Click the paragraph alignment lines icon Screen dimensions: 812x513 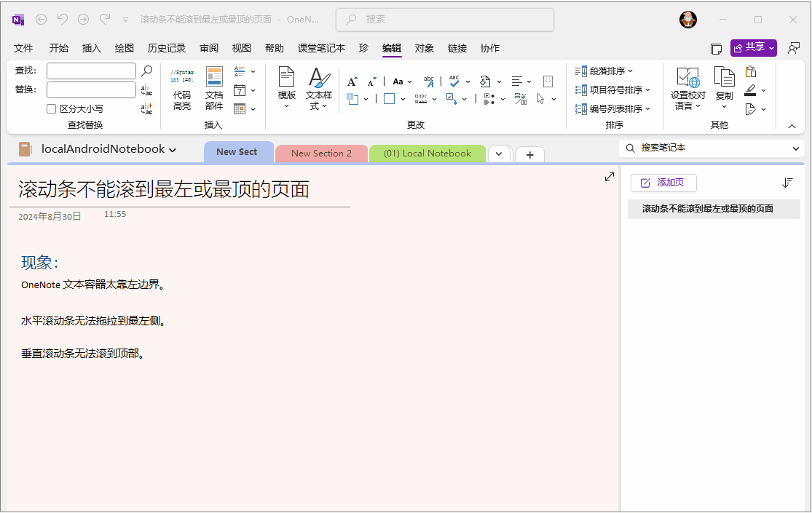[x=517, y=81]
